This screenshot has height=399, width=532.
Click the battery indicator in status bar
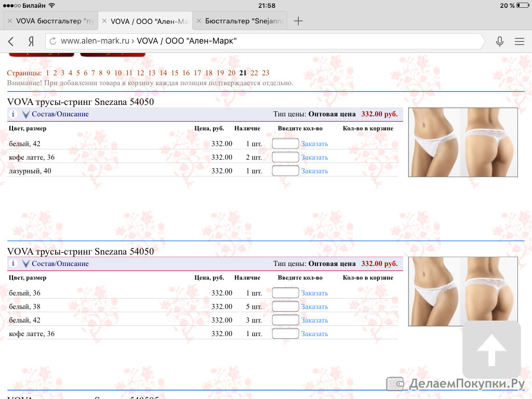tap(523, 5)
